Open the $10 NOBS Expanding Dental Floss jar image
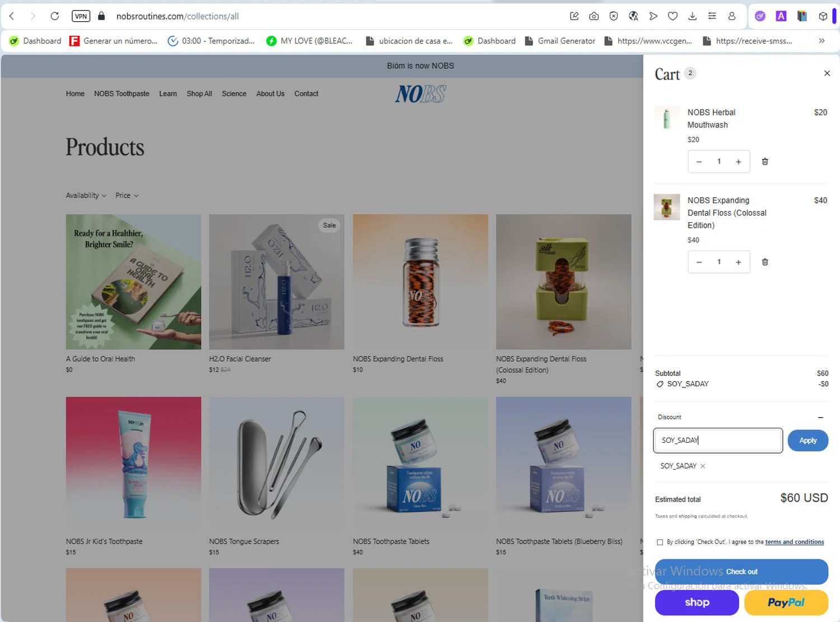The width and height of the screenshot is (840, 622). 421,282
